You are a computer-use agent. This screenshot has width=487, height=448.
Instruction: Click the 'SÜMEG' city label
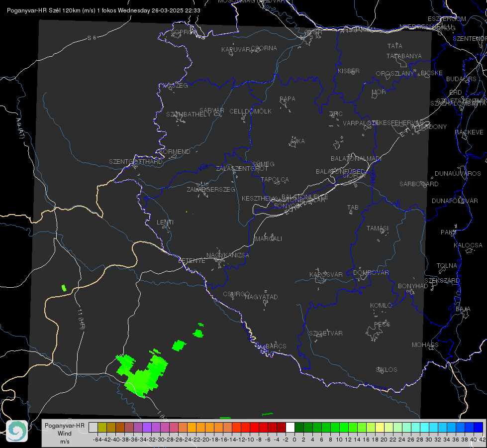[x=263, y=164]
